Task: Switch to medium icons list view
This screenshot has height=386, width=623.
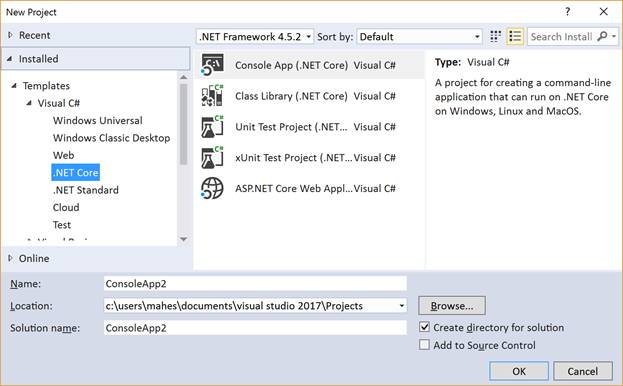Action: coord(515,37)
